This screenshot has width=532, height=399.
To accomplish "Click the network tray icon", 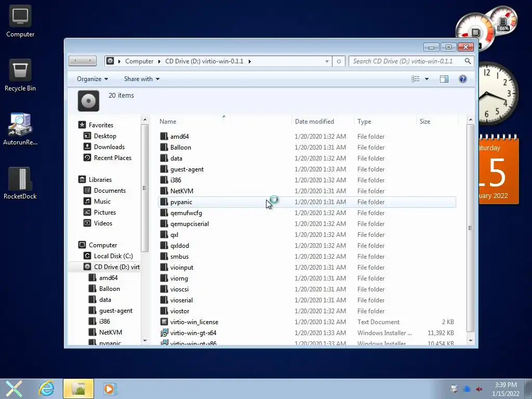I will (x=467, y=389).
